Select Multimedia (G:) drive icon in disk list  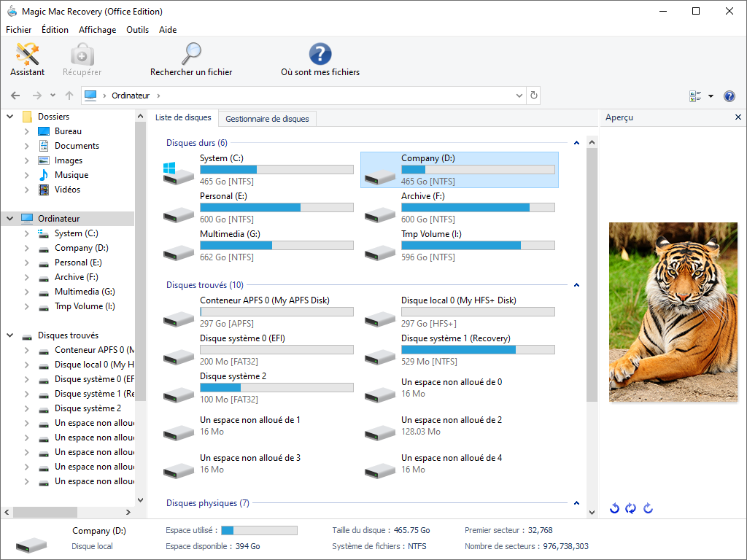[x=178, y=253]
